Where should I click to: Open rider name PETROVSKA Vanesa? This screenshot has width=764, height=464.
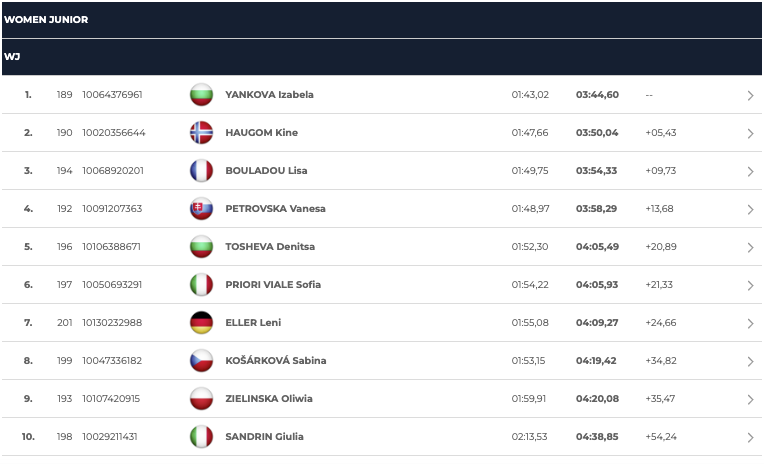(275, 209)
